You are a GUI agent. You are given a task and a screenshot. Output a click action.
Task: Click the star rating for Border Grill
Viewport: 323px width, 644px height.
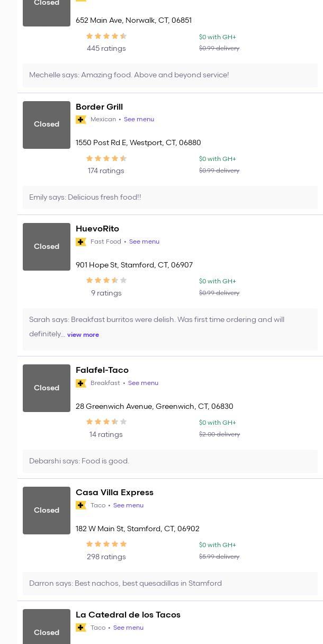106,158
